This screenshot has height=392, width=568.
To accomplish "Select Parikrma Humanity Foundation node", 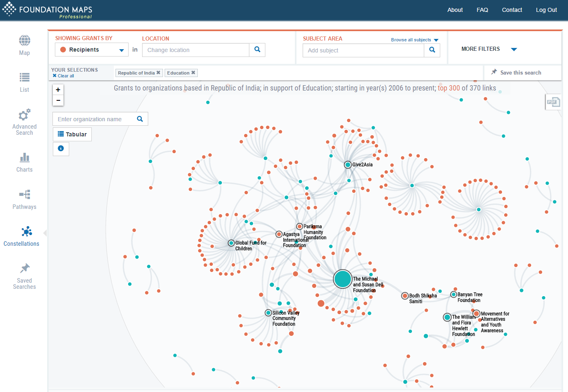I will [300, 227].
